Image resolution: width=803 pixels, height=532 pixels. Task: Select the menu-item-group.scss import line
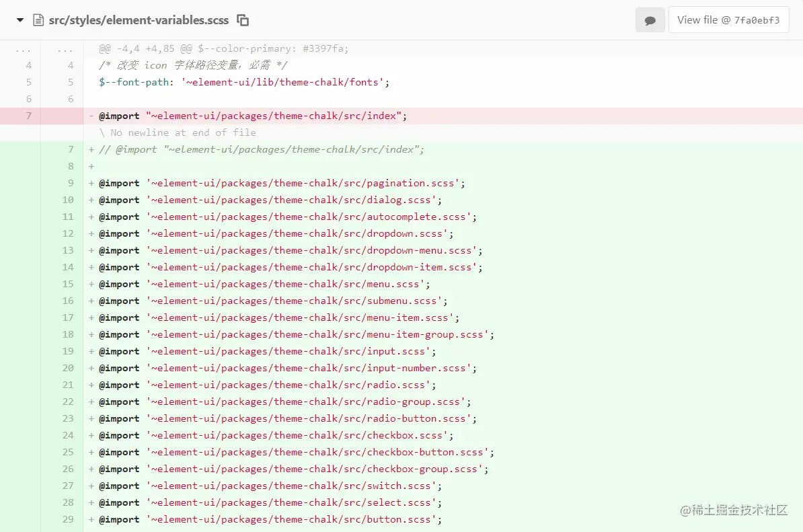pos(297,334)
